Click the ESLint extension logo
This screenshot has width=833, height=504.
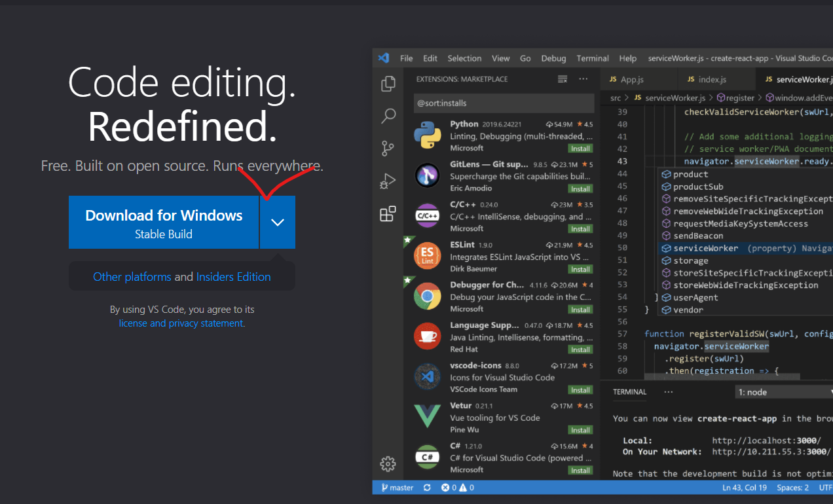click(427, 256)
